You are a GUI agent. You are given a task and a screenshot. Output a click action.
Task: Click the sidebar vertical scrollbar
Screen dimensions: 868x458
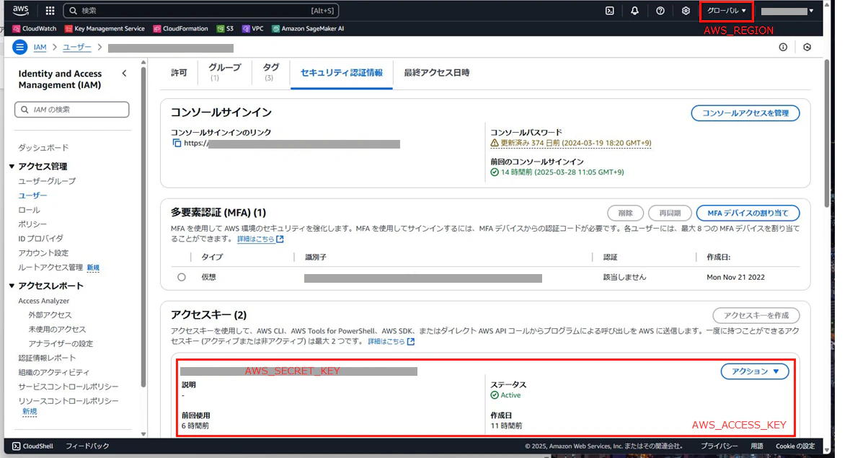(144, 227)
